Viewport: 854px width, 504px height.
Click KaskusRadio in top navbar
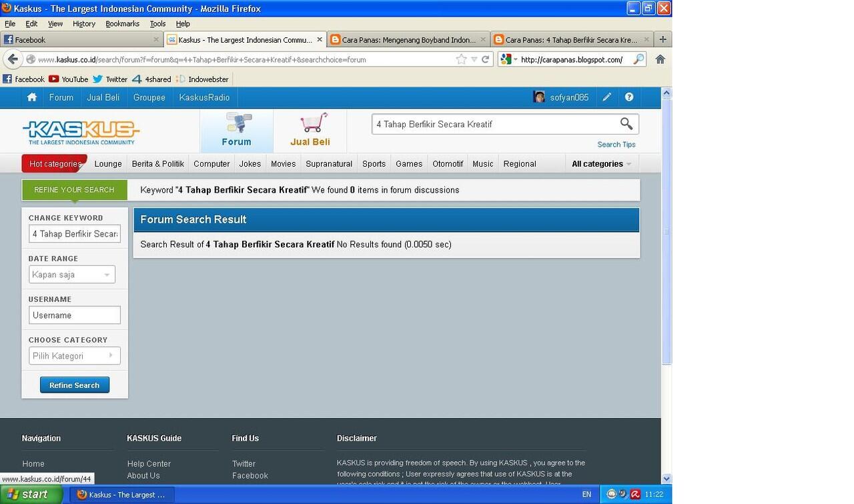click(x=204, y=97)
